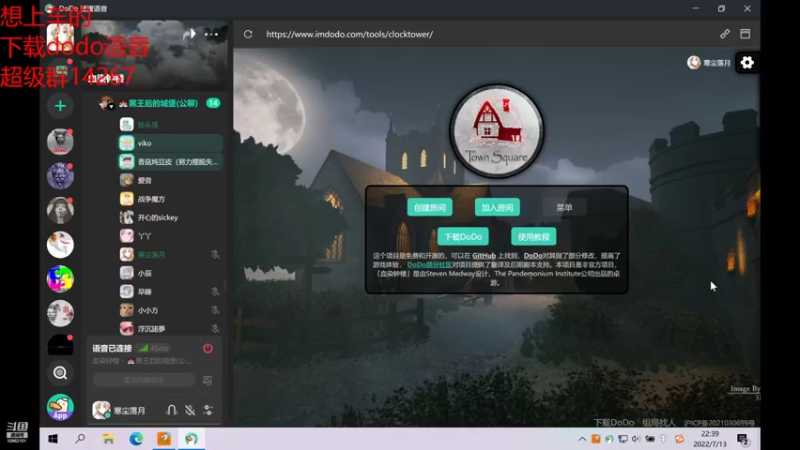Select user 开心的sickey in the list
The image size is (800, 450).
tap(170, 217)
